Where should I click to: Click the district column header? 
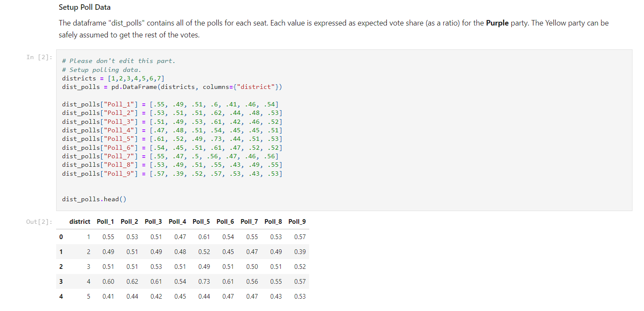80,221
